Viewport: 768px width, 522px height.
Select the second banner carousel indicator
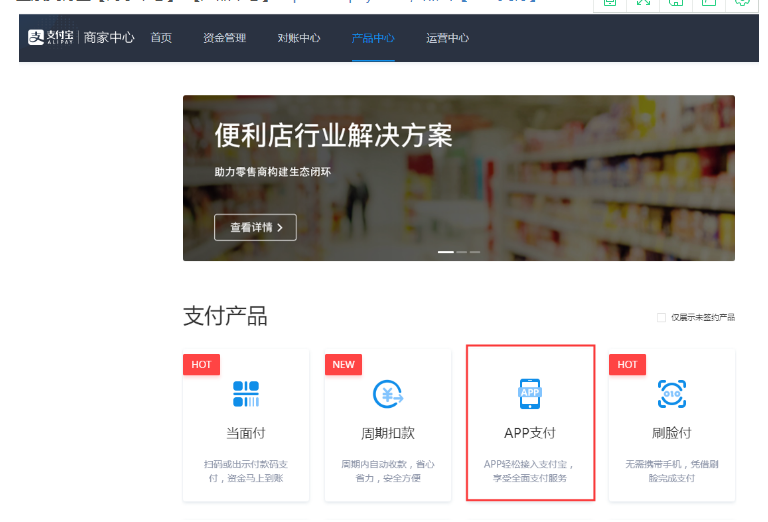[461, 252]
